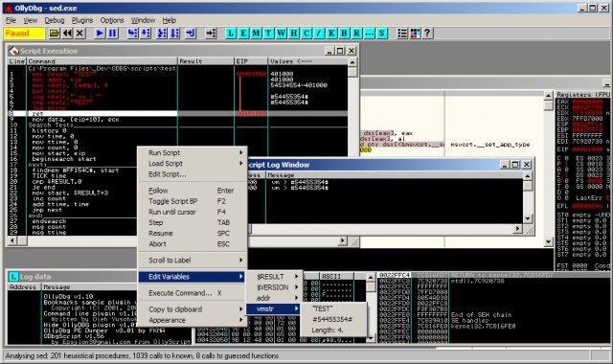Expand the Copy to clipboard submenu
613x364 pixels.
pos(193,309)
